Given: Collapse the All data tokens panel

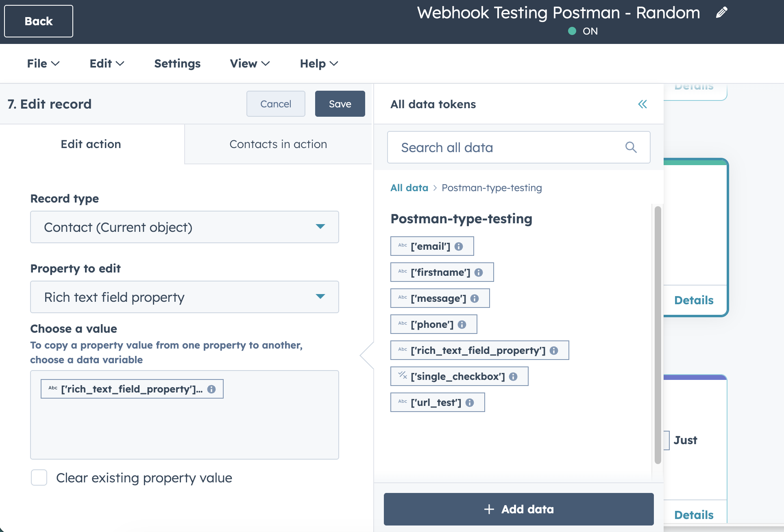Looking at the screenshot, I should click(x=642, y=104).
